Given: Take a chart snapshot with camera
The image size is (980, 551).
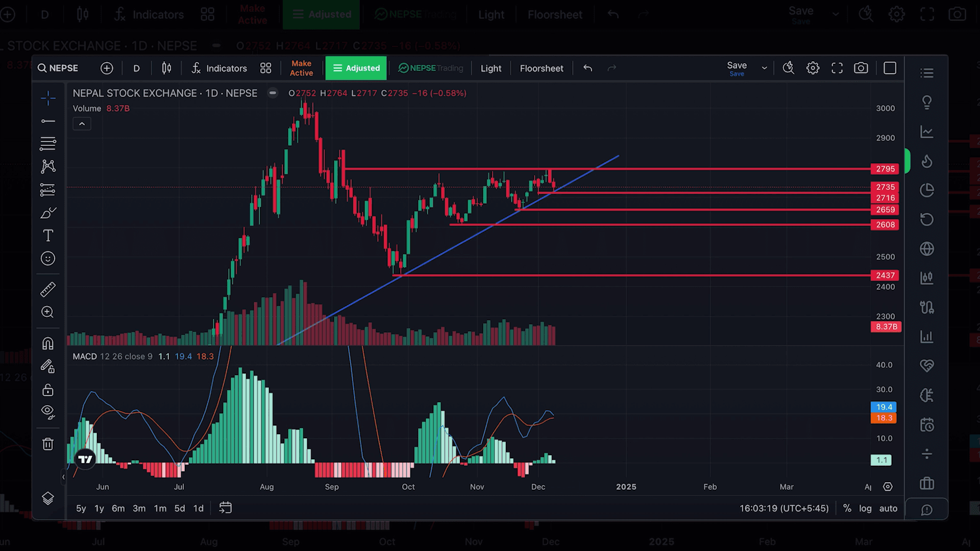Looking at the screenshot, I should pyautogui.click(x=861, y=68).
